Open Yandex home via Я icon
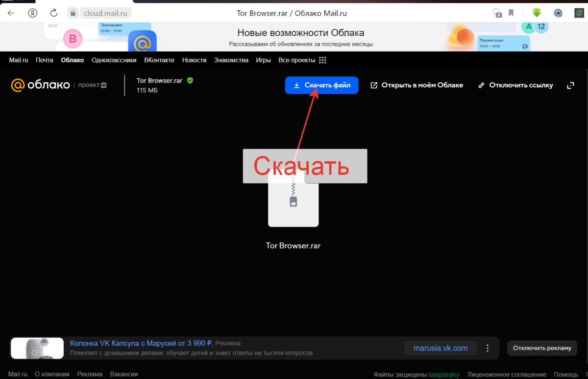588x379 pixels. coord(32,13)
